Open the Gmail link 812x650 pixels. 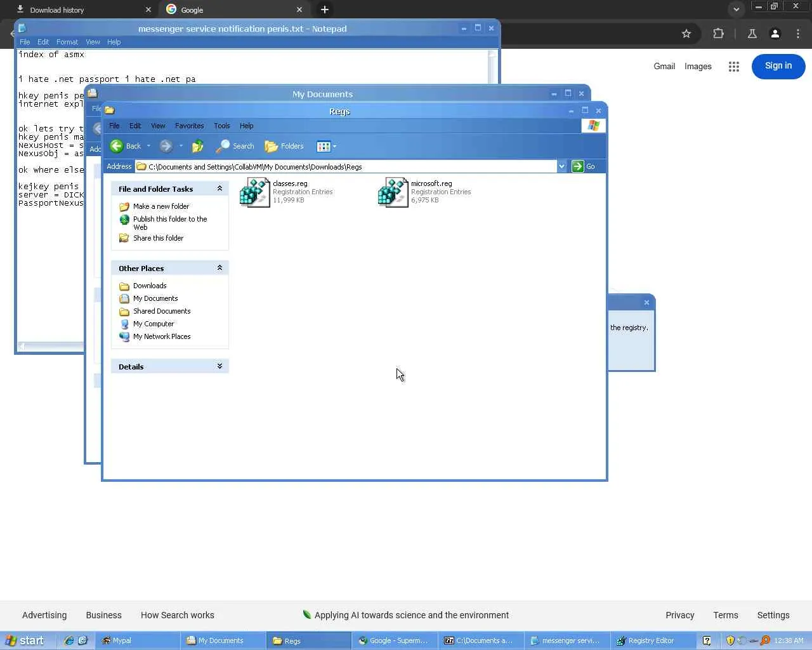tap(664, 66)
